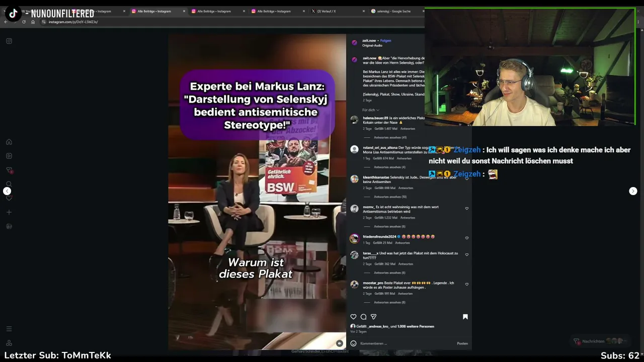
Task: Expand replies under helena.bauer.89's comment
Action: [390, 137]
